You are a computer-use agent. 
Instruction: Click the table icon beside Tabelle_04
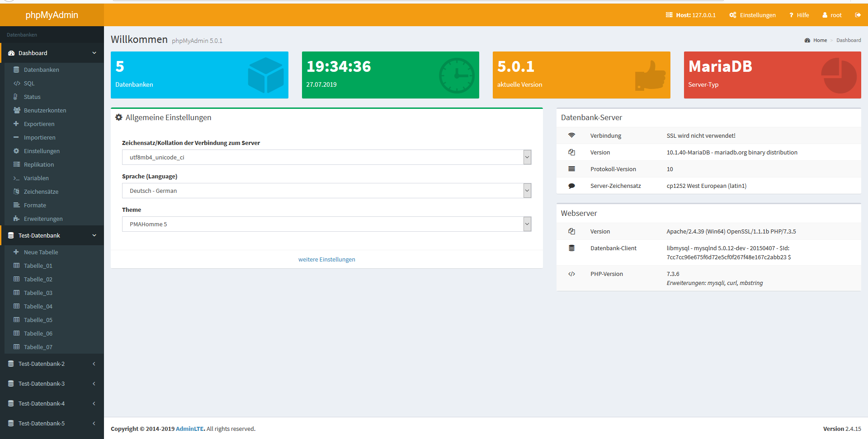[x=17, y=306]
